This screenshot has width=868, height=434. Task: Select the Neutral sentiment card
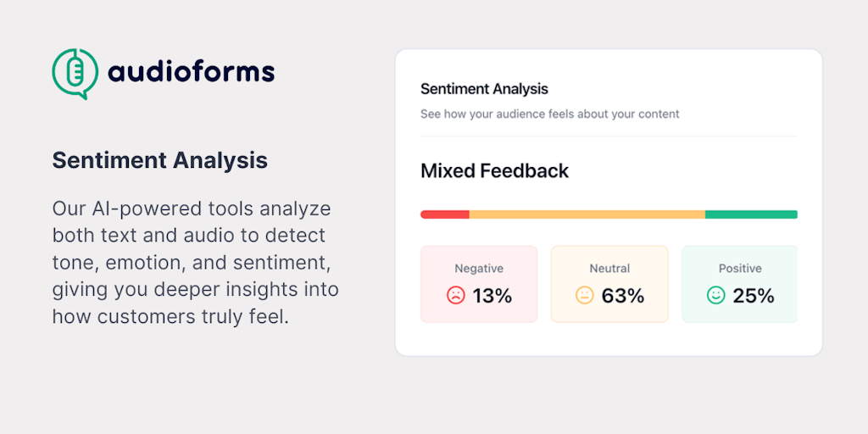tap(609, 284)
